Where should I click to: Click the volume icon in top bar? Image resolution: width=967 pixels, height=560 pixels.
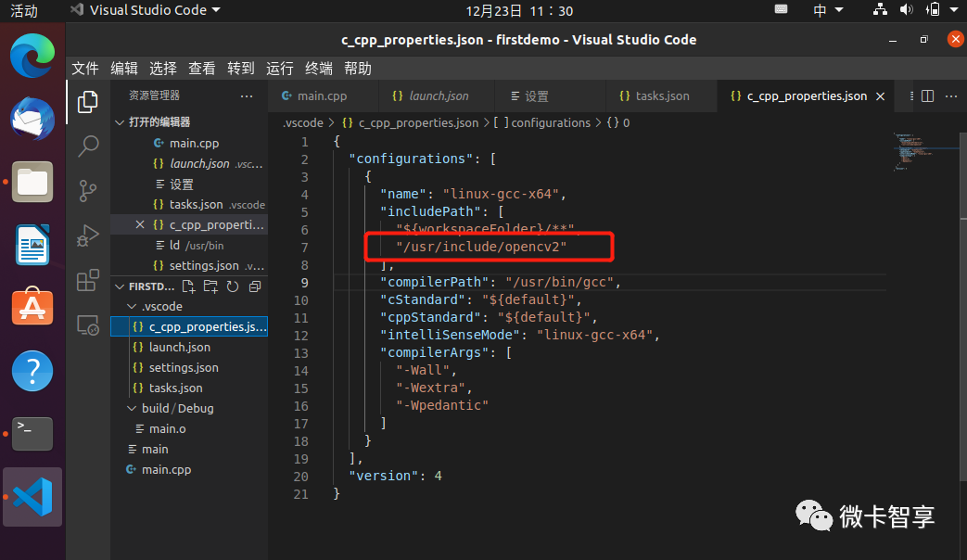pos(906,10)
